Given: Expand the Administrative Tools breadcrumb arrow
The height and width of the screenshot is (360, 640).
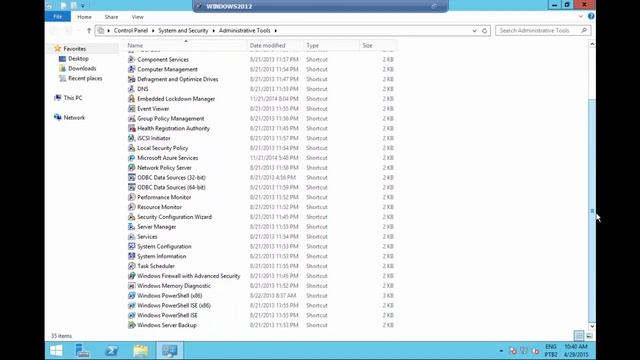Looking at the screenshot, I should point(276,31).
